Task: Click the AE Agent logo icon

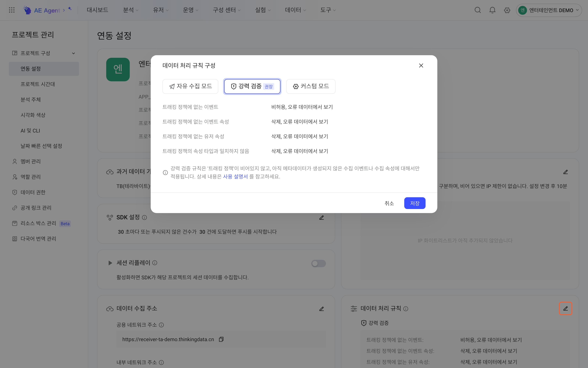Action: 27,10
